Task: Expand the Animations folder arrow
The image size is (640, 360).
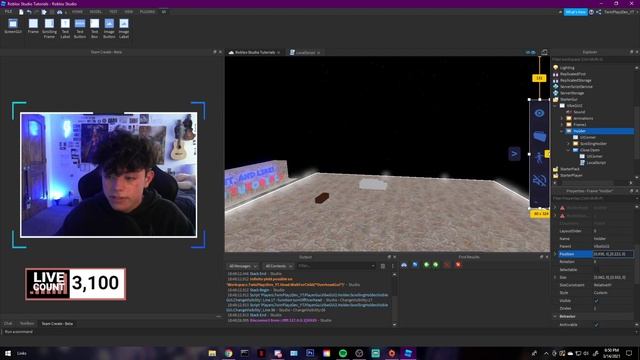Action: point(562,118)
